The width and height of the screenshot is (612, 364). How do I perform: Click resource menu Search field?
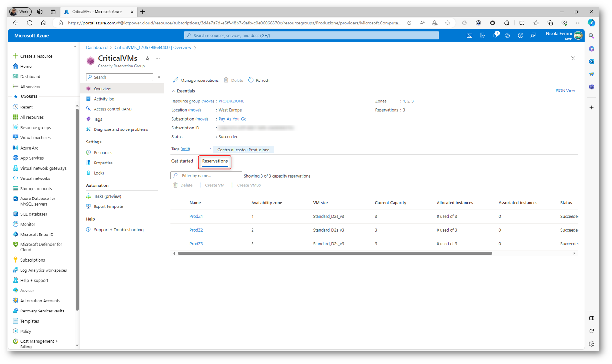point(119,77)
